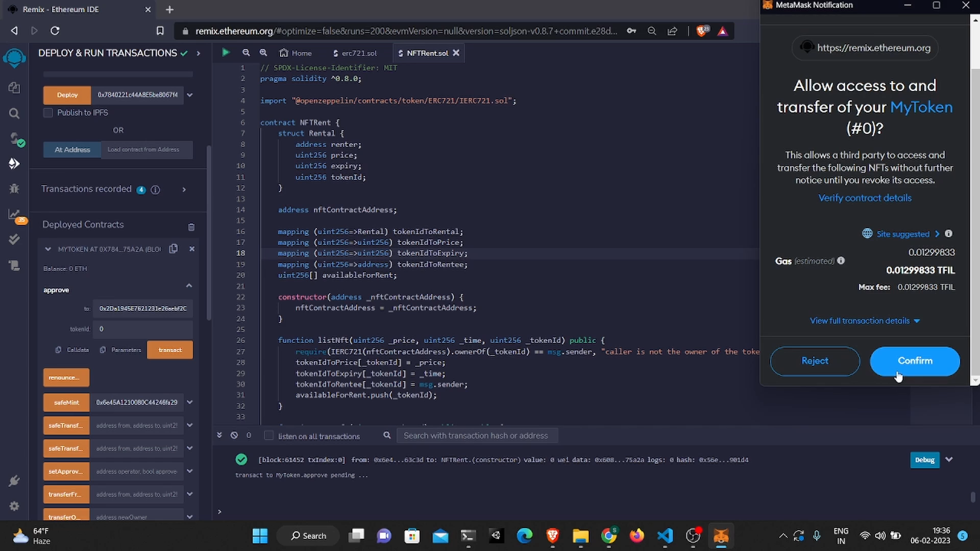Open gas estimated info icon in MetaMask
This screenshot has width=980, height=551.
[841, 261]
